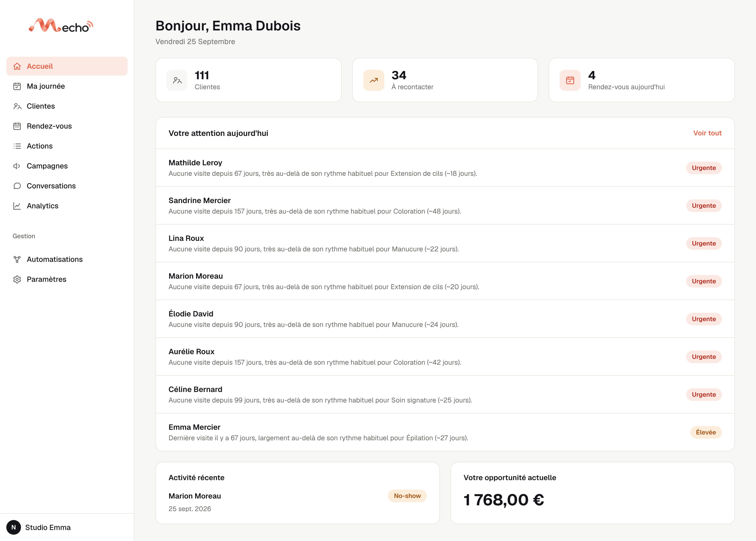
Task: Click the Campagnes megaphone icon
Action: [17, 166]
